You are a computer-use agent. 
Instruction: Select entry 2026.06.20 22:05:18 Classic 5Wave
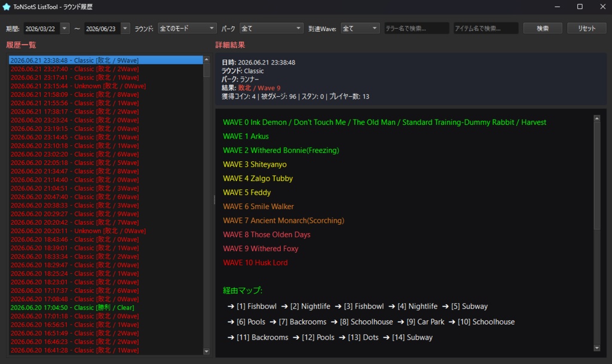106,163
